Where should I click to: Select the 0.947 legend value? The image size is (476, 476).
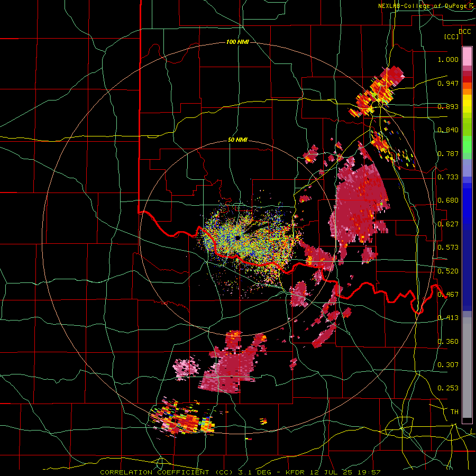[x=448, y=83]
